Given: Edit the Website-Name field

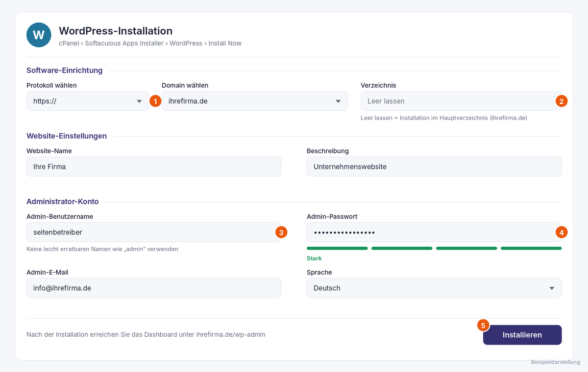Looking at the screenshot, I should point(154,166).
